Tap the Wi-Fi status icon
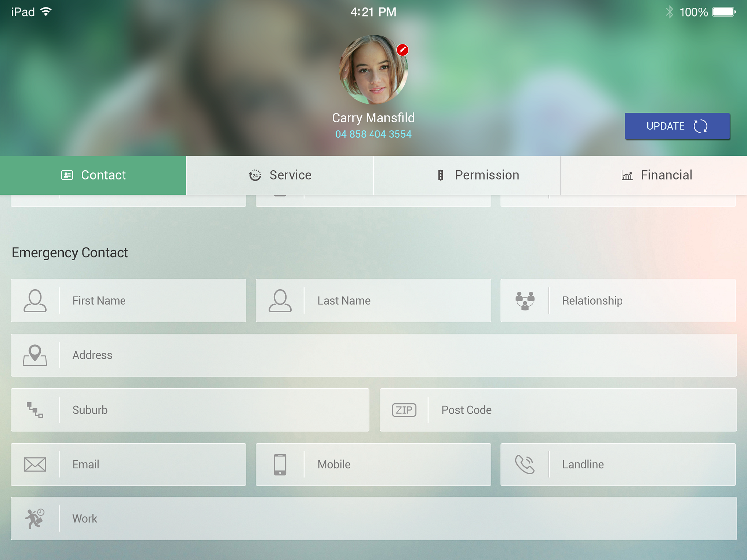747x560 pixels. click(x=46, y=12)
